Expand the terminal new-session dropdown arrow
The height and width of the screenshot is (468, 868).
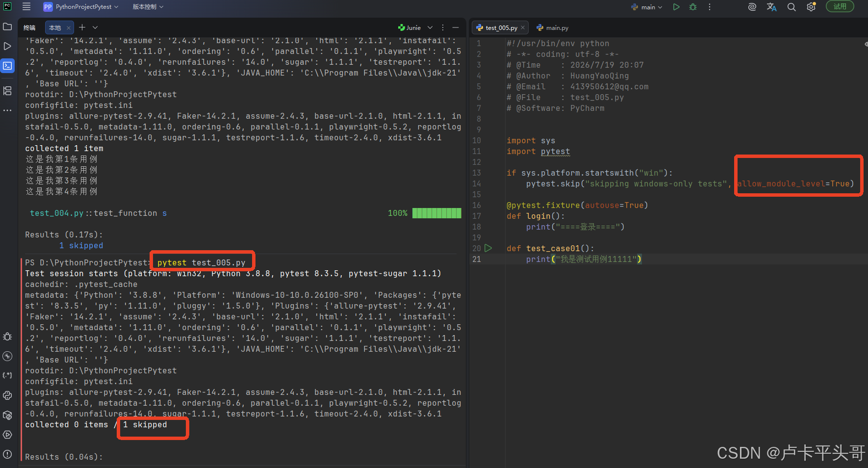[95, 27]
